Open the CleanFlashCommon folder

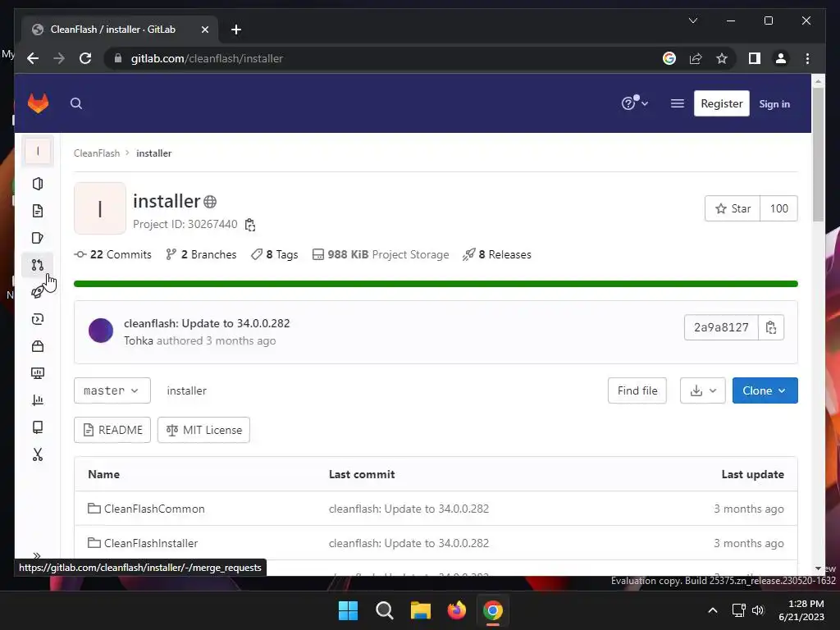click(153, 509)
